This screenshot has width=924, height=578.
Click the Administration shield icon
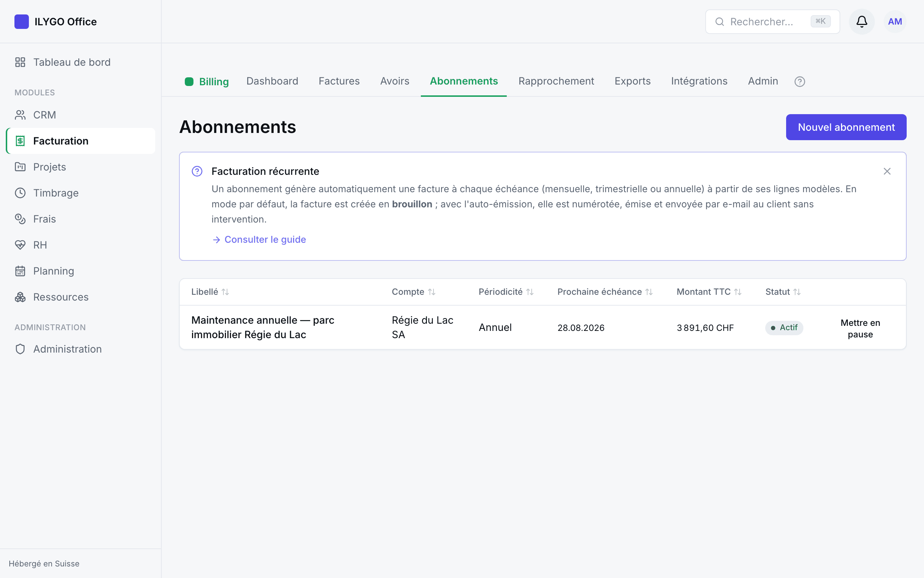20,349
